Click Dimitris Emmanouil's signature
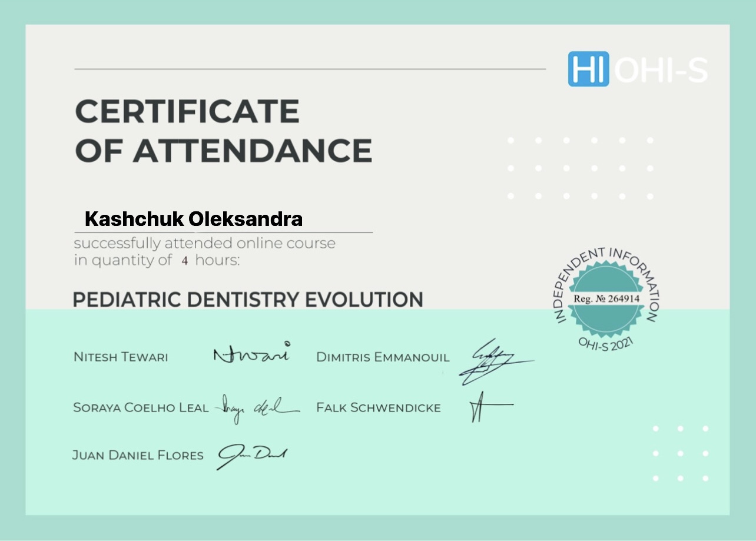Image resolution: width=756 pixels, height=541 pixels. coord(496,362)
